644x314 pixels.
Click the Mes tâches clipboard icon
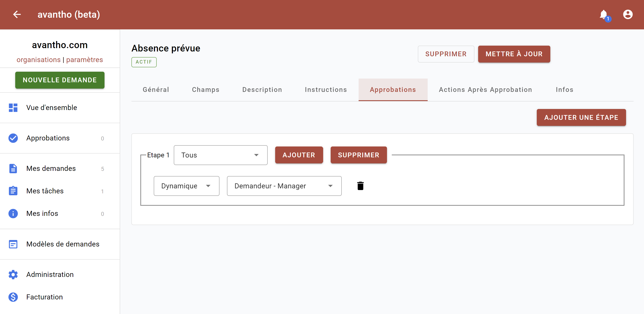click(x=13, y=191)
